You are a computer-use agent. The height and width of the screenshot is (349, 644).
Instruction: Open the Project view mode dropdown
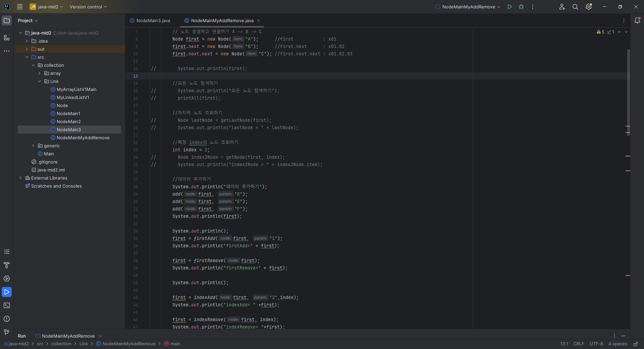tap(28, 20)
